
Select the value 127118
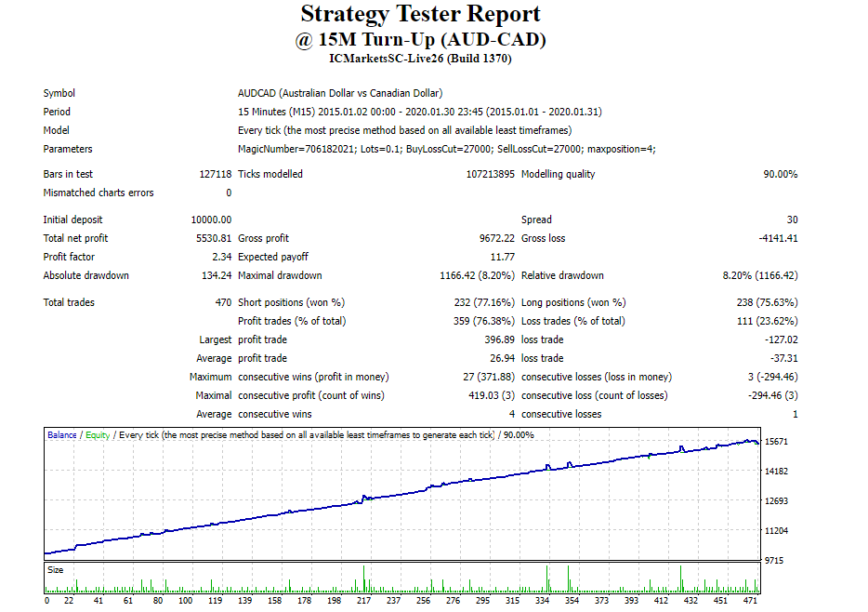216,174
